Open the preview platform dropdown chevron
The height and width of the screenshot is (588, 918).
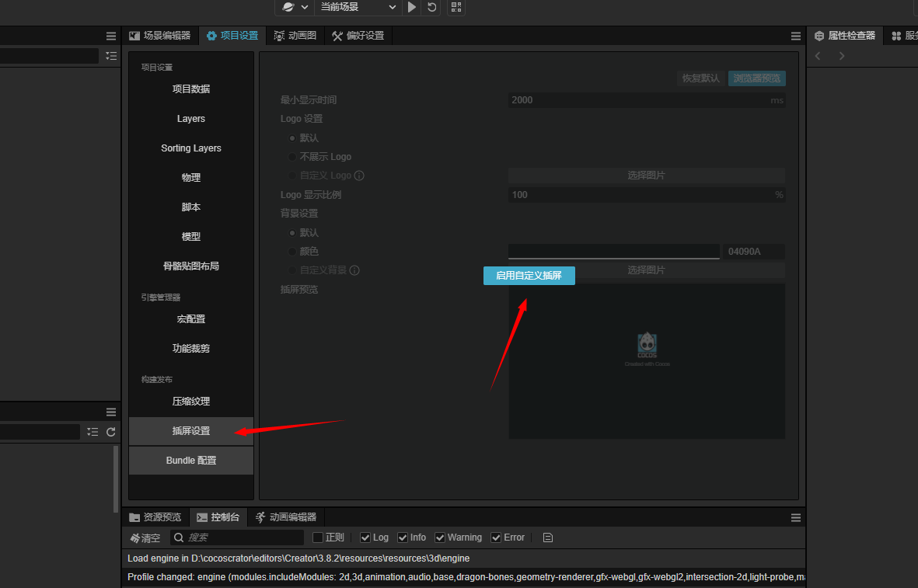305,7
